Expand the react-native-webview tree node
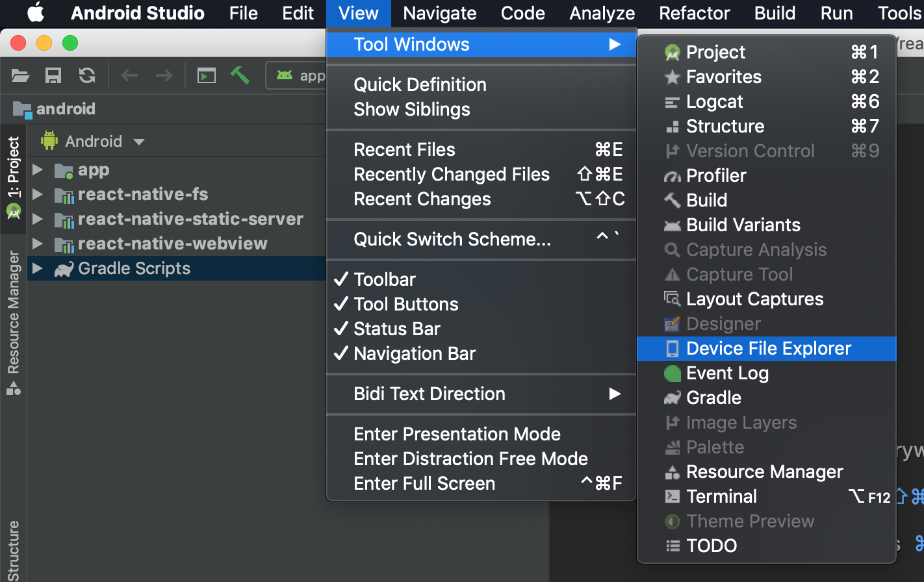This screenshot has height=582, width=924. 38,244
